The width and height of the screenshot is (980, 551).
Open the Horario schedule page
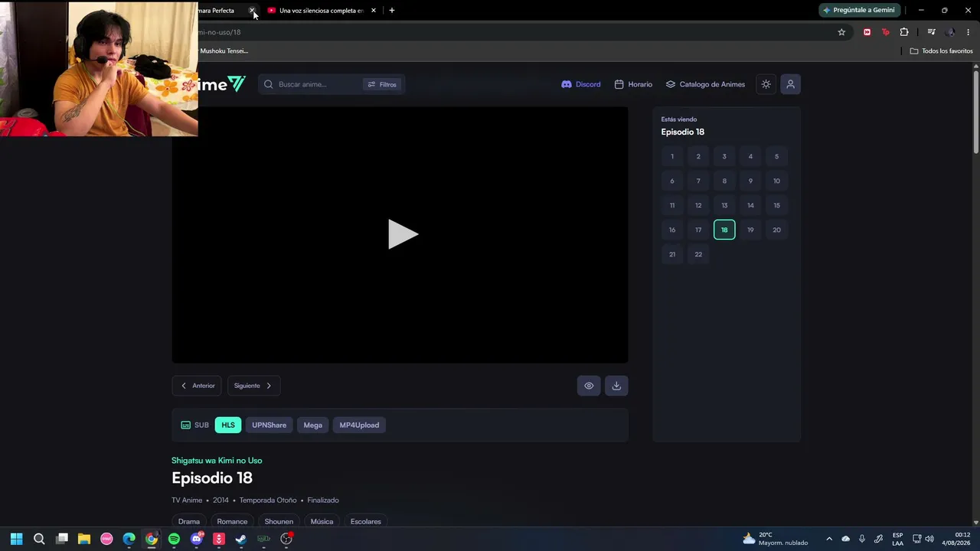(x=633, y=84)
